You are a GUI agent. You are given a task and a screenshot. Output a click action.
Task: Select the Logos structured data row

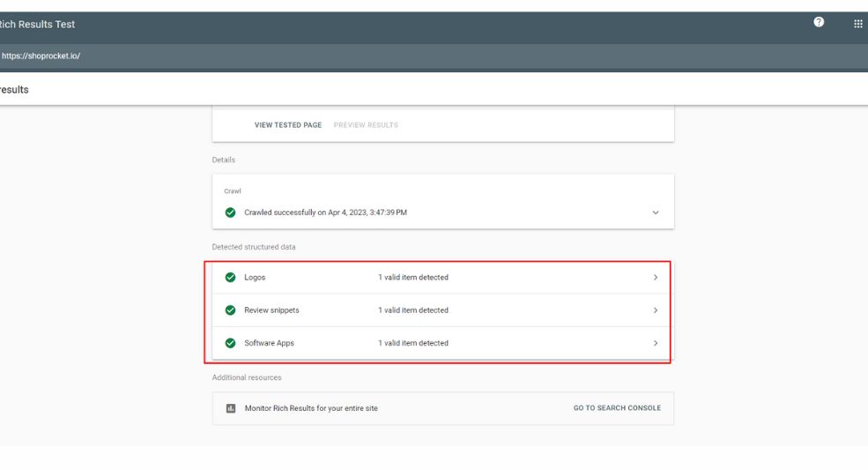443,277
